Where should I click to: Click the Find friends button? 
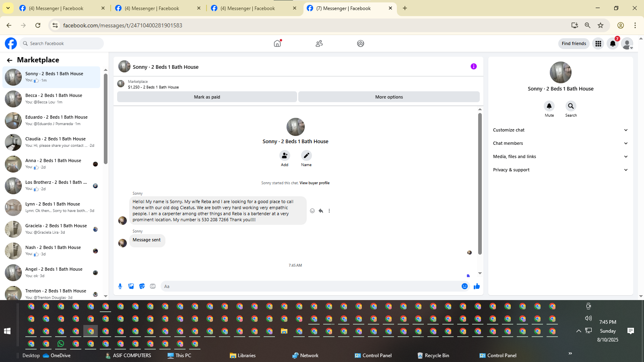574,43
